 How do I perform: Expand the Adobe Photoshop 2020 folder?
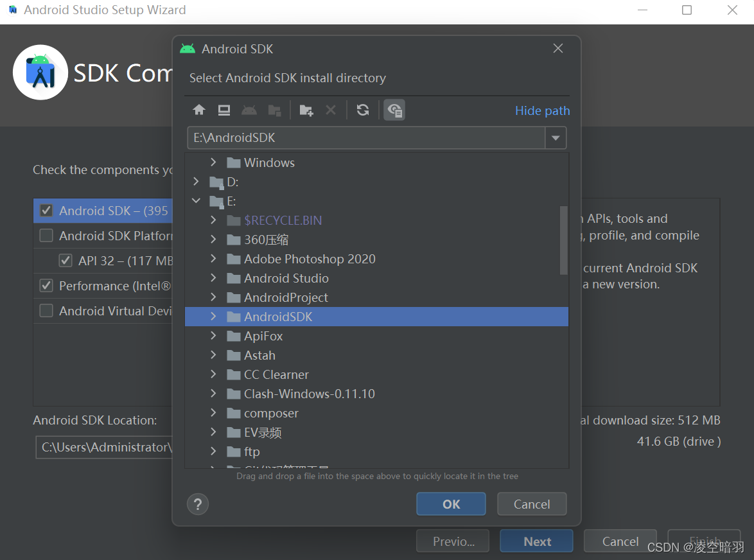[x=213, y=259]
